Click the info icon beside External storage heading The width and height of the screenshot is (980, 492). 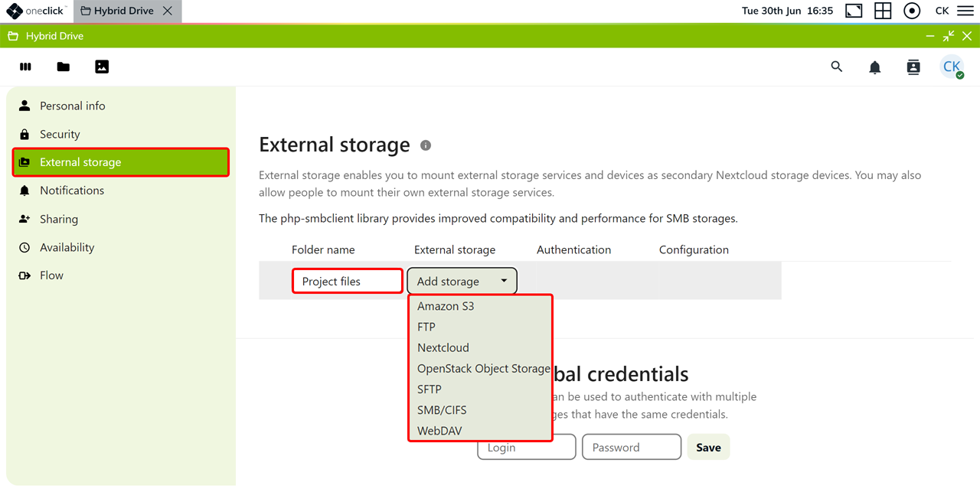tap(426, 145)
